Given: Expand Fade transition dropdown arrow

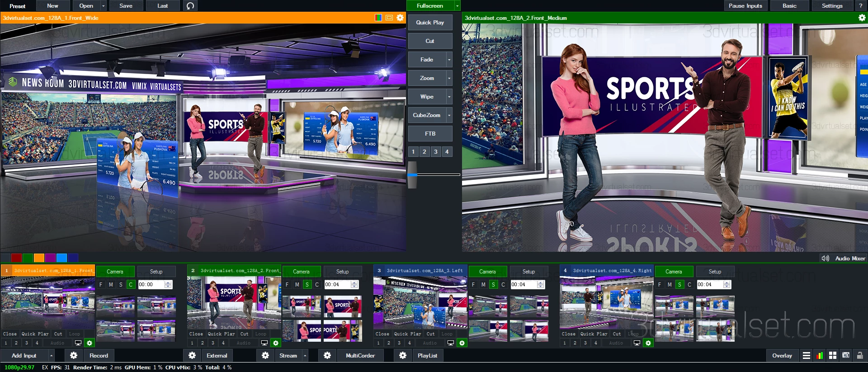Looking at the screenshot, I should click(x=449, y=60).
